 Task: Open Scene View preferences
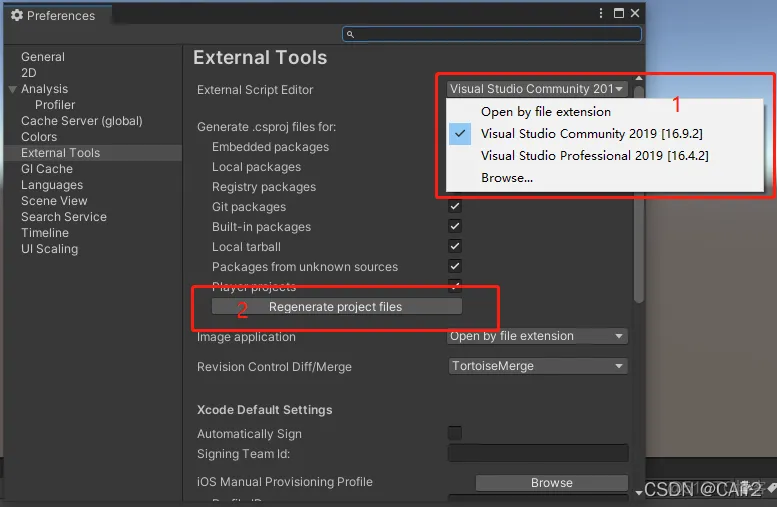pyautogui.click(x=54, y=201)
